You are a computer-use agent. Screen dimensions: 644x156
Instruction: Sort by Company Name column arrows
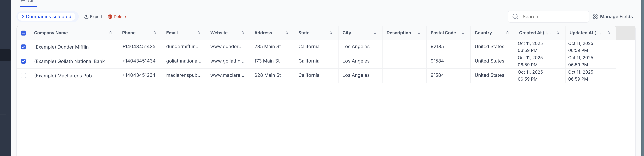click(110, 33)
